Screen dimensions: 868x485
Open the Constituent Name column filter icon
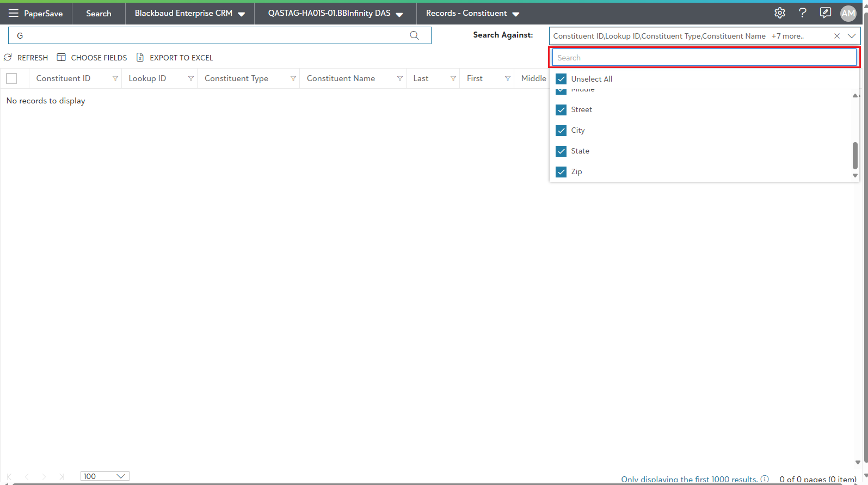[x=399, y=78]
